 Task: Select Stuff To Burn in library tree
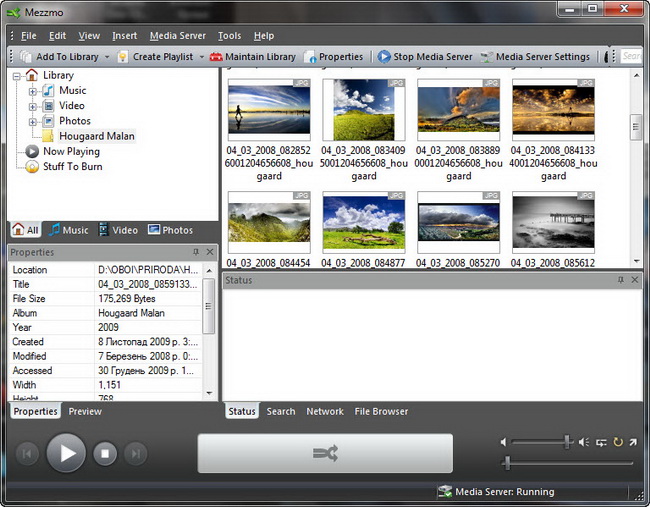[72, 167]
